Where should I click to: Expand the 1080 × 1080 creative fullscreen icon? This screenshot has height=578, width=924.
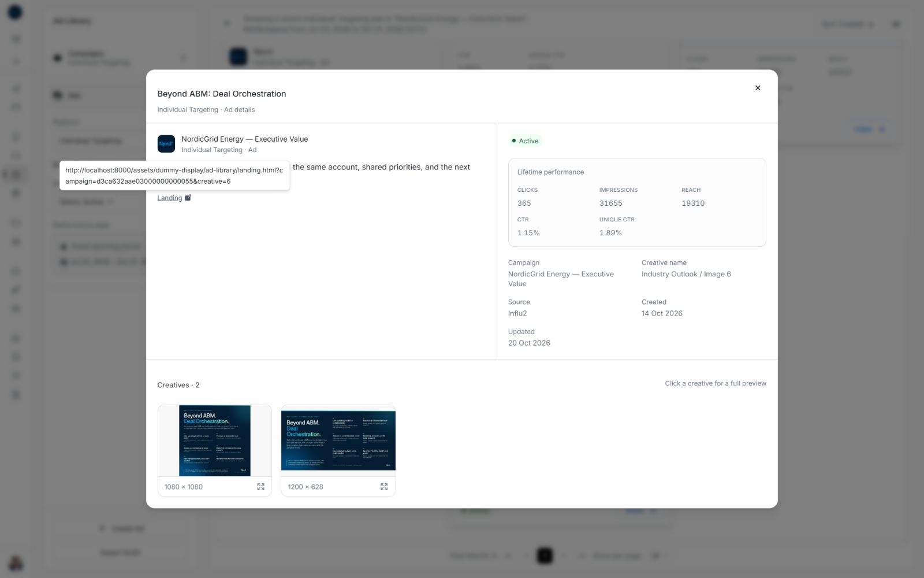pyautogui.click(x=261, y=487)
